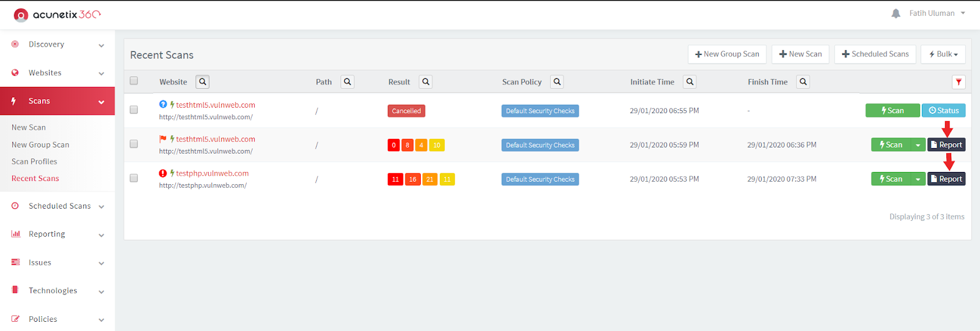The width and height of the screenshot is (980, 331).
Task: Search the Scan Policy column with magnifier
Action: click(x=557, y=81)
